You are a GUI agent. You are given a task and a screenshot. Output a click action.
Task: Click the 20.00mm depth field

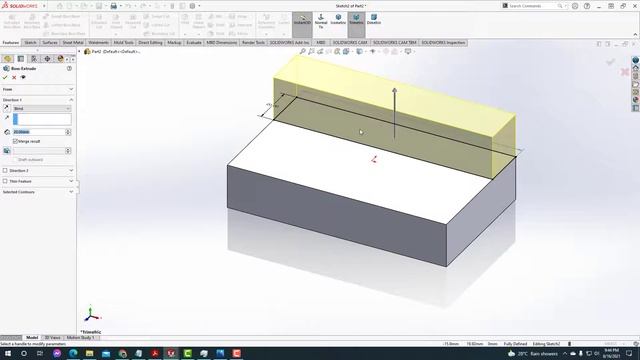(39, 132)
